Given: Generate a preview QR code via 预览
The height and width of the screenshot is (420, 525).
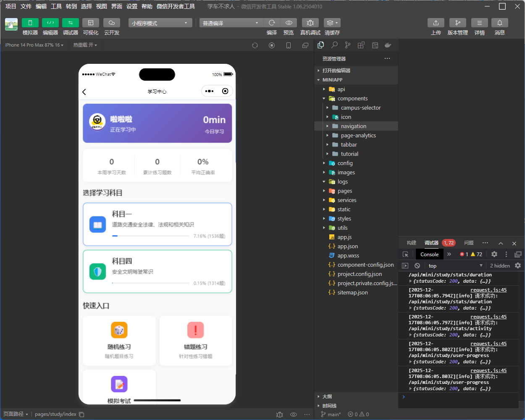Looking at the screenshot, I should (x=289, y=23).
